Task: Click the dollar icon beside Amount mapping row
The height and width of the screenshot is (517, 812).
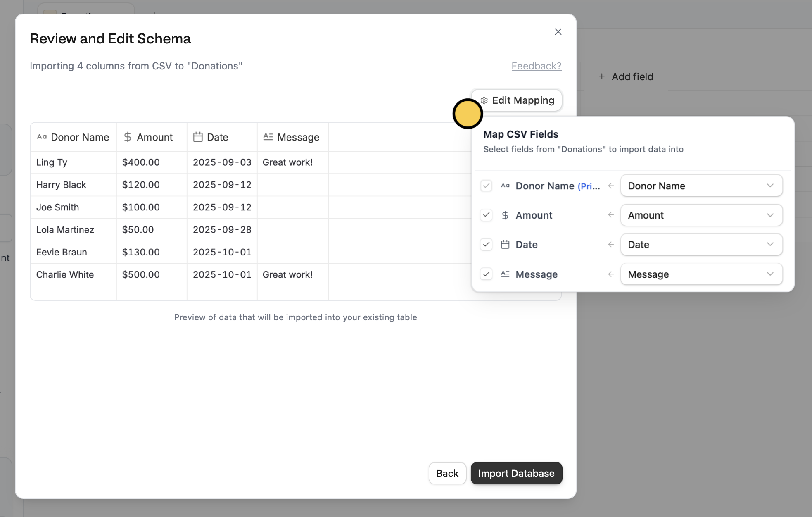Action: (505, 215)
